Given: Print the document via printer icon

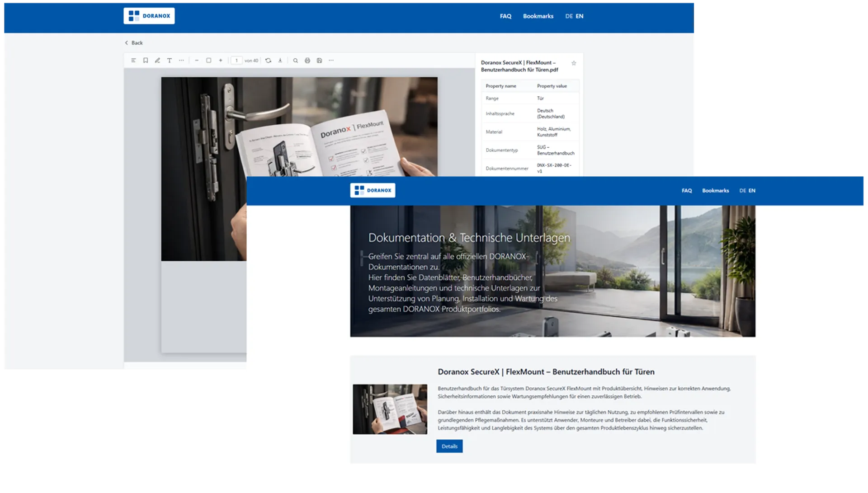Looking at the screenshot, I should point(307,61).
